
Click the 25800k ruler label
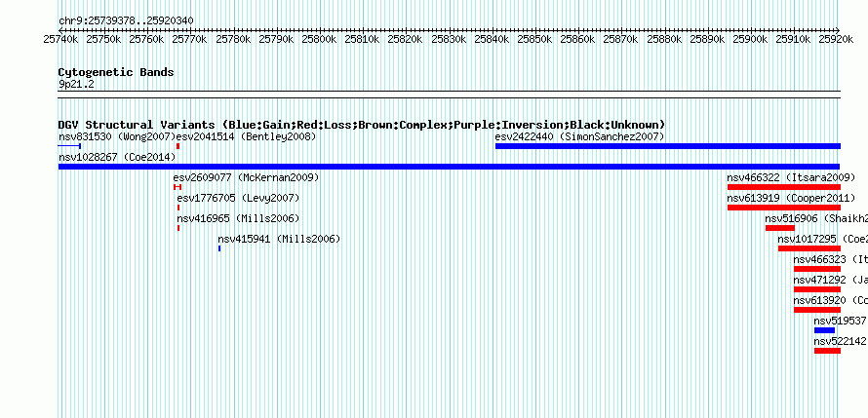click(x=319, y=40)
